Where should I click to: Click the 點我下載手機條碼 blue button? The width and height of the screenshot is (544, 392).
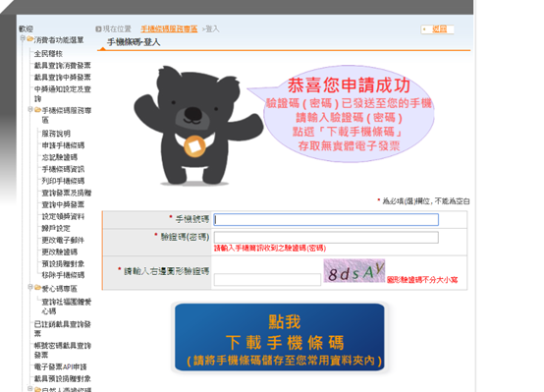280,337
